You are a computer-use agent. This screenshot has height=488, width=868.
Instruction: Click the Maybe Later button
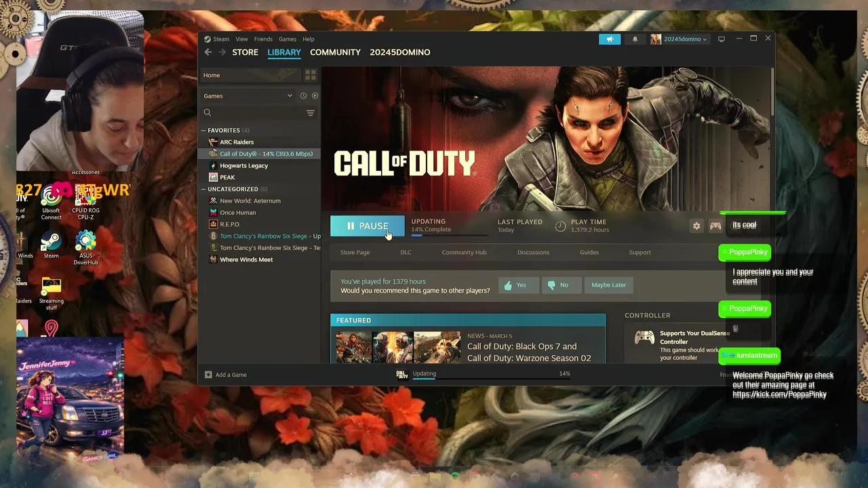coord(608,285)
